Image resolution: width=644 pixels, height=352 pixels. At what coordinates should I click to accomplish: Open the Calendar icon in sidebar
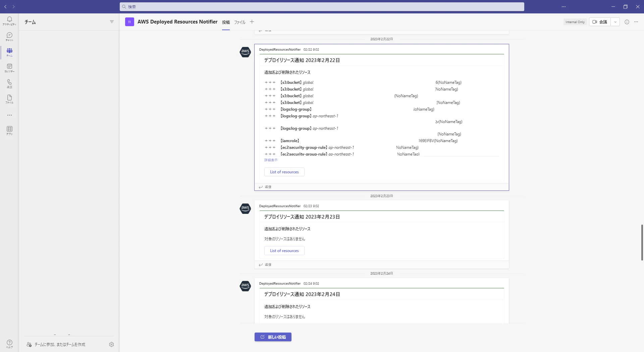coord(9,68)
